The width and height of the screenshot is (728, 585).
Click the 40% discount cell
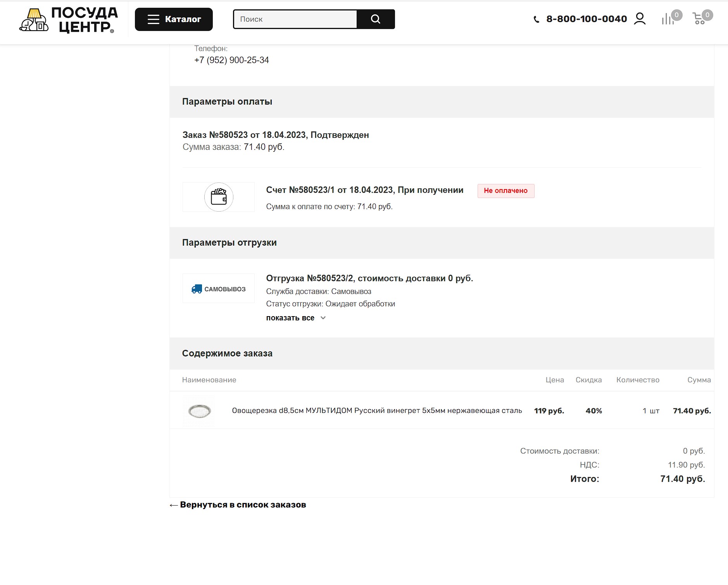[x=593, y=411]
